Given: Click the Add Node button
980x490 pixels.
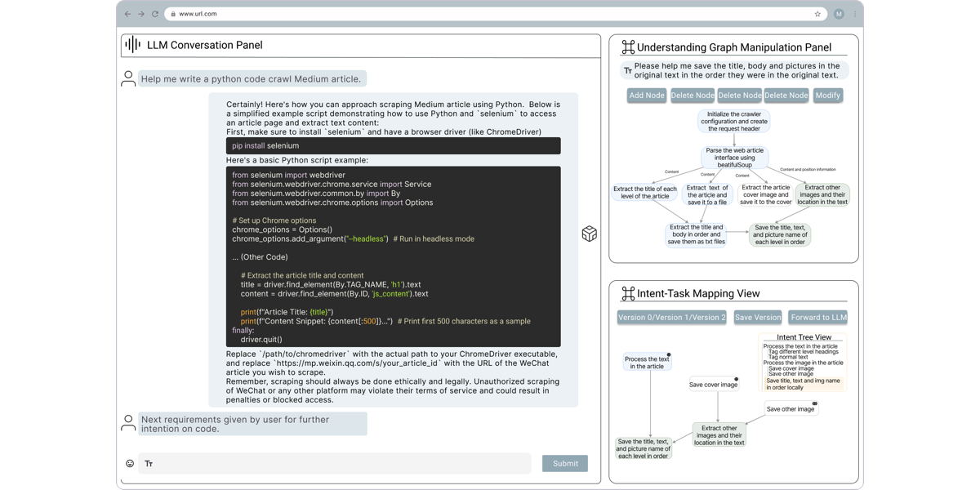Looking at the screenshot, I should 647,96.
